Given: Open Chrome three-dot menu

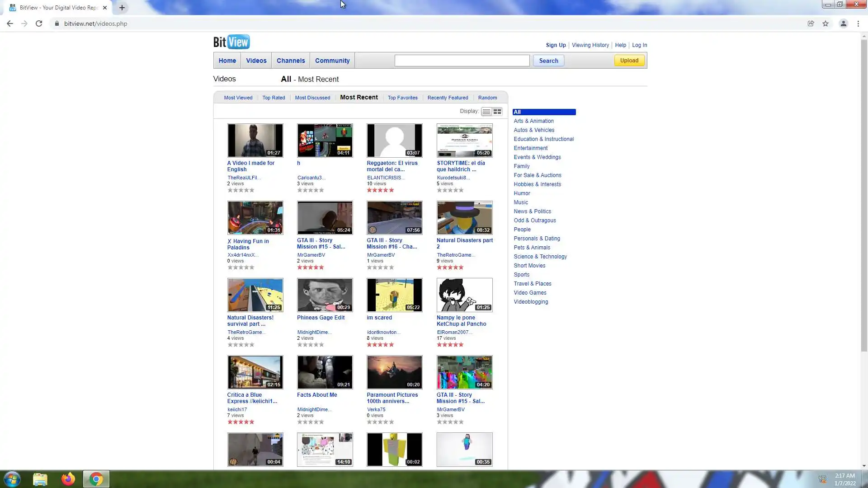Looking at the screenshot, I should 858,23.
